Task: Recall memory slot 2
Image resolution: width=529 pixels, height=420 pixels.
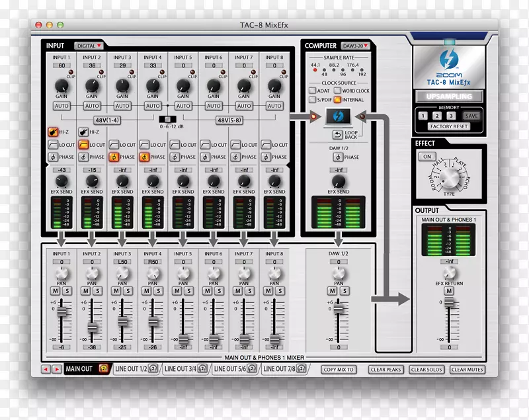Action: click(437, 116)
